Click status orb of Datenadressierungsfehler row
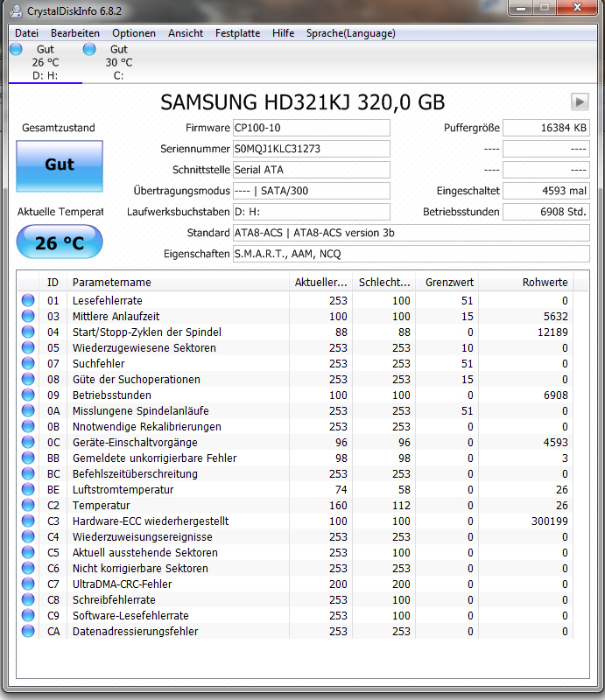The height and width of the screenshot is (700, 605). pos(28,631)
